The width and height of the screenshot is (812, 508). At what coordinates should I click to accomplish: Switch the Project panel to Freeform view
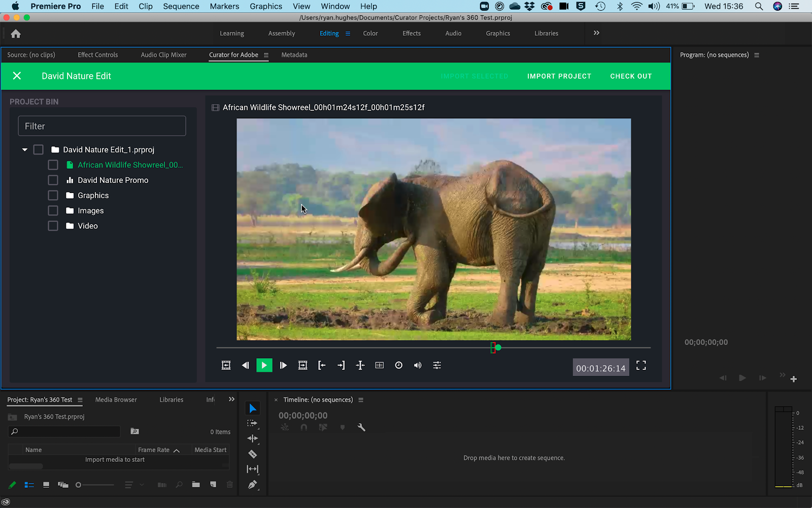point(63,485)
